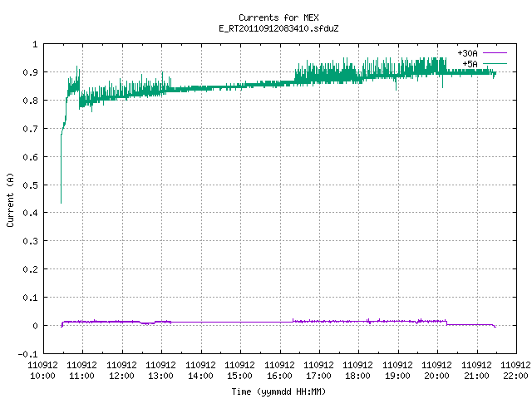Image resolution: width=532 pixels, height=399 pixels.
Task: Click the green +5A legend line sample
Action: (x=495, y=63)
